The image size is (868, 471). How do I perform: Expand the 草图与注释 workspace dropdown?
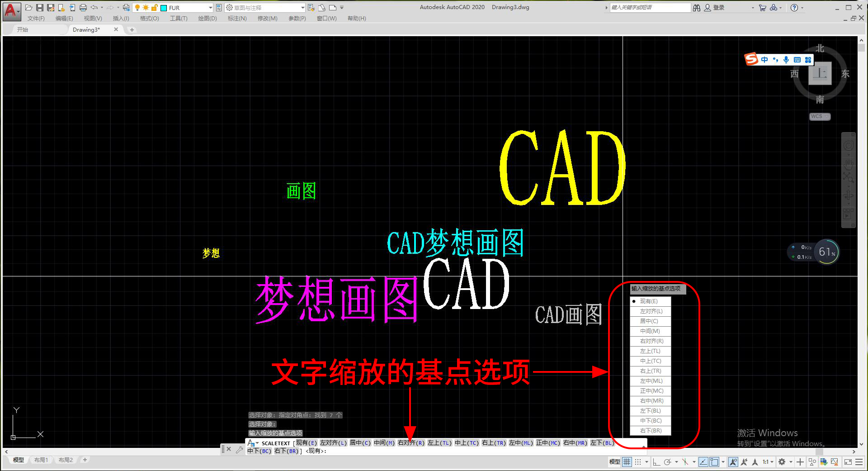click(265, 8)
